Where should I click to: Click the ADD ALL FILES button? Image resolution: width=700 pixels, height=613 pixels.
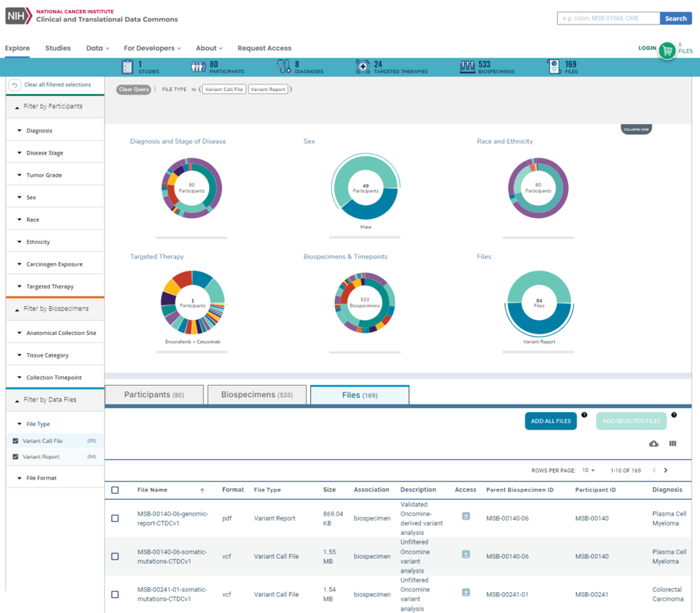tap(551, 421)
